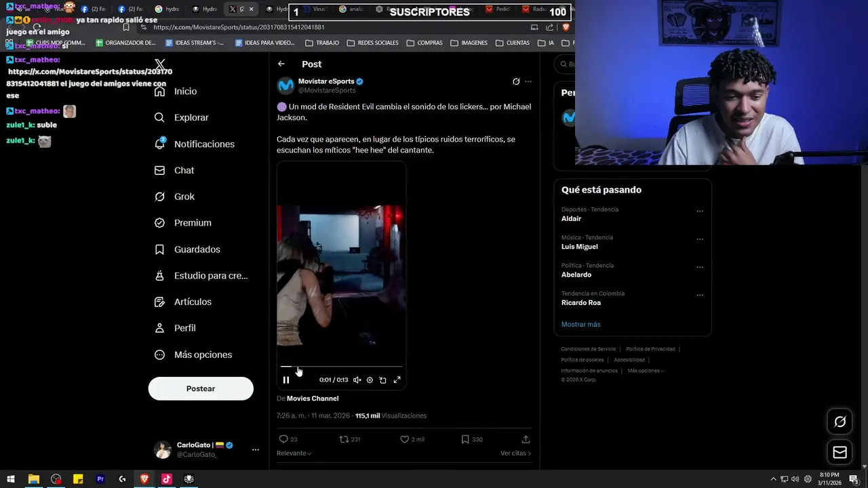Pause the video in the post
This screenshot has height=488, width=868.
pos(286,380)
